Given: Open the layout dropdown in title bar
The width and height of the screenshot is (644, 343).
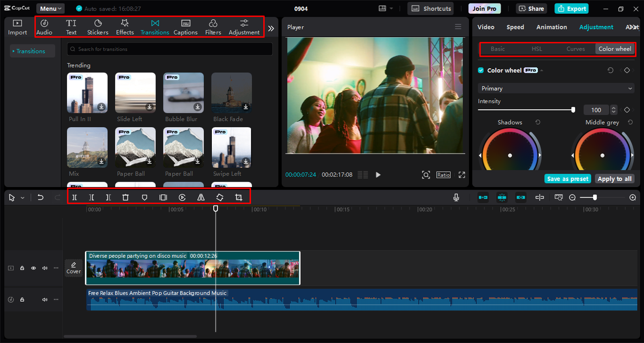Looking at the screenshot, I should point(385,9).
